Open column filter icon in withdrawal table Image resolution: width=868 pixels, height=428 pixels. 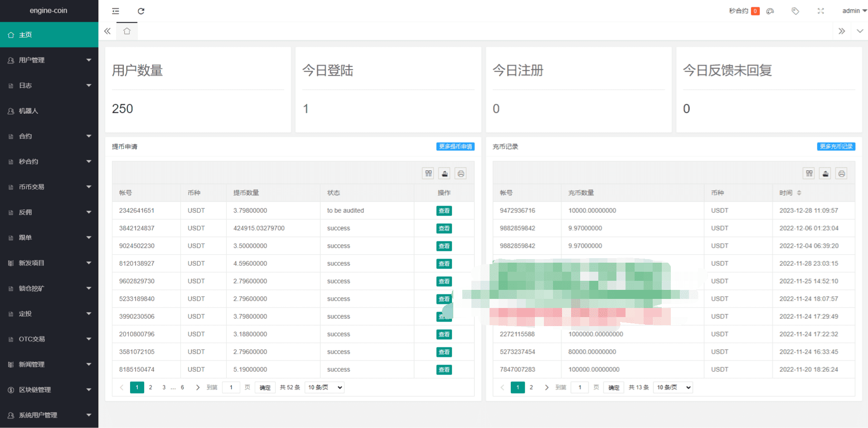tap(428, 173)
